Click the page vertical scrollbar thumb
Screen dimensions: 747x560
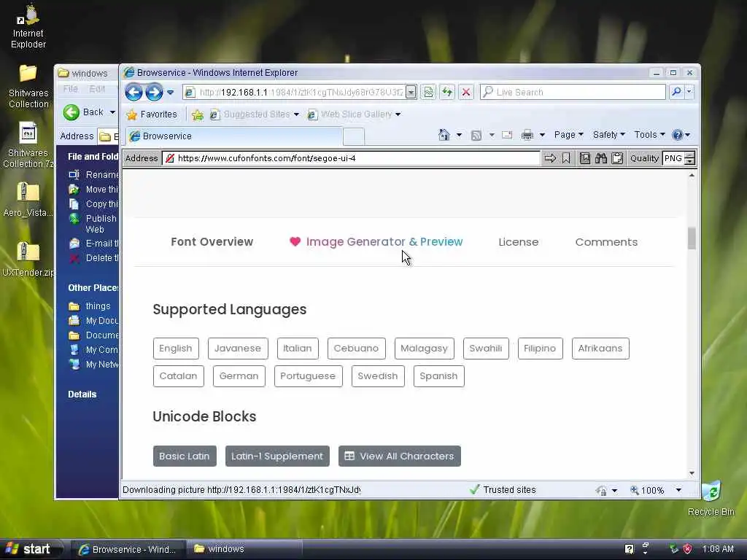pyautogui.click(x=692, y=238)
